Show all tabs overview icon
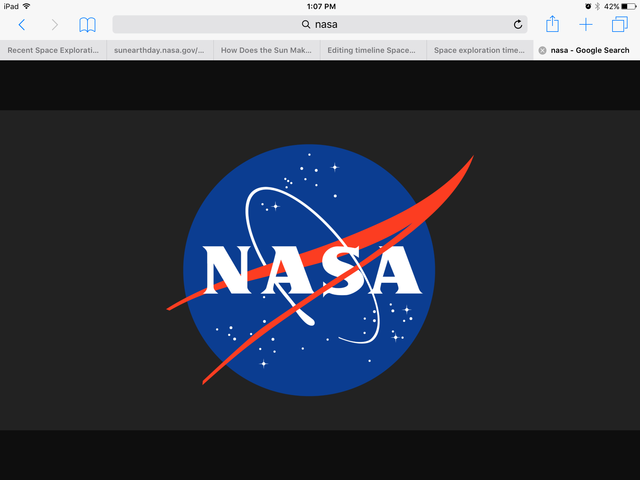Image resolution: width=640 pixels, height=480 pixels. [620, 24]
